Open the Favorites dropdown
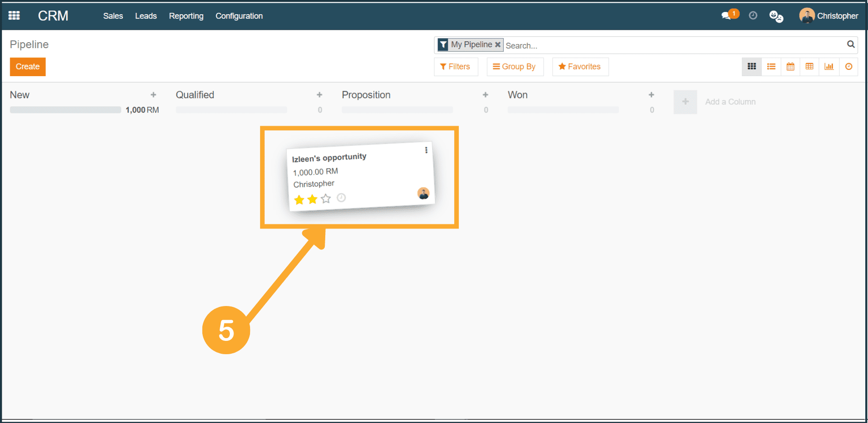 pos(580,67)
